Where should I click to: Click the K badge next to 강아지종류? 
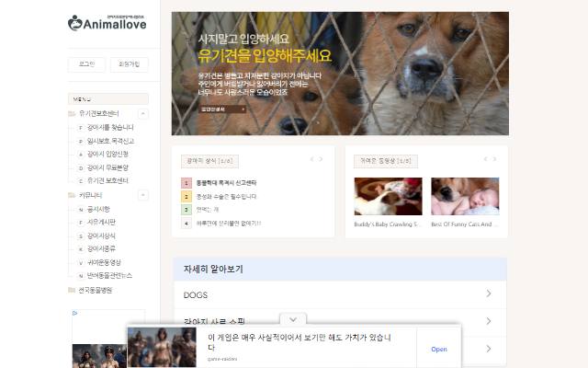81,249
